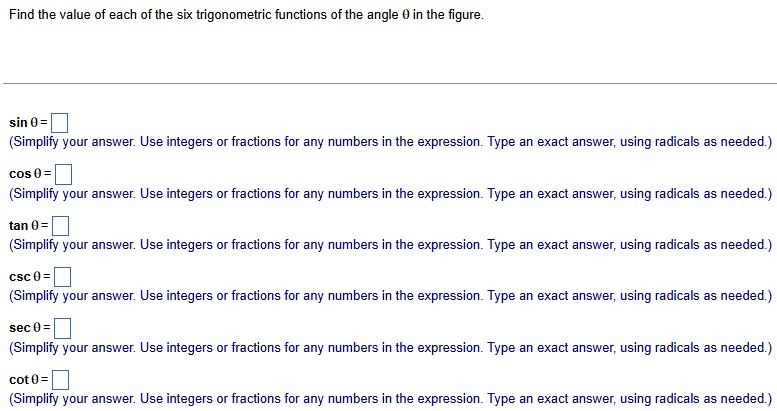Activate the sec θ answer box
The width and height of the screenshot is (777, 411).
tap(62, 328)
